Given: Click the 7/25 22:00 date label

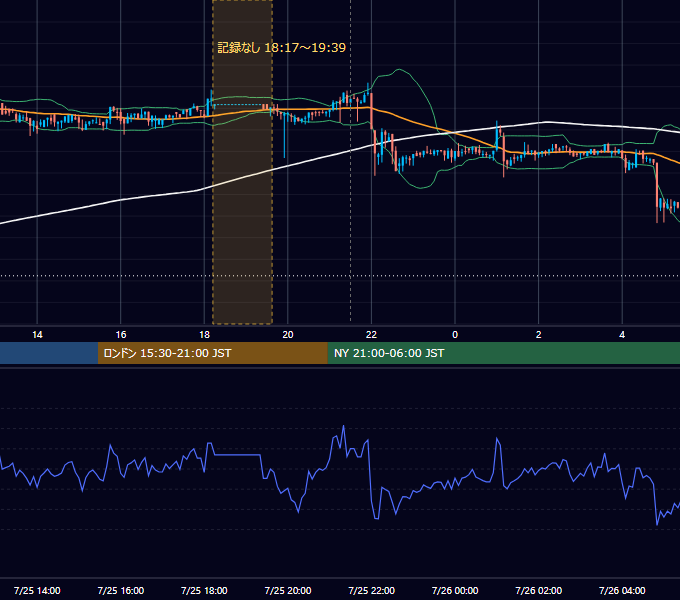Looking at the screenshot, I should click(x=372, y=590).
